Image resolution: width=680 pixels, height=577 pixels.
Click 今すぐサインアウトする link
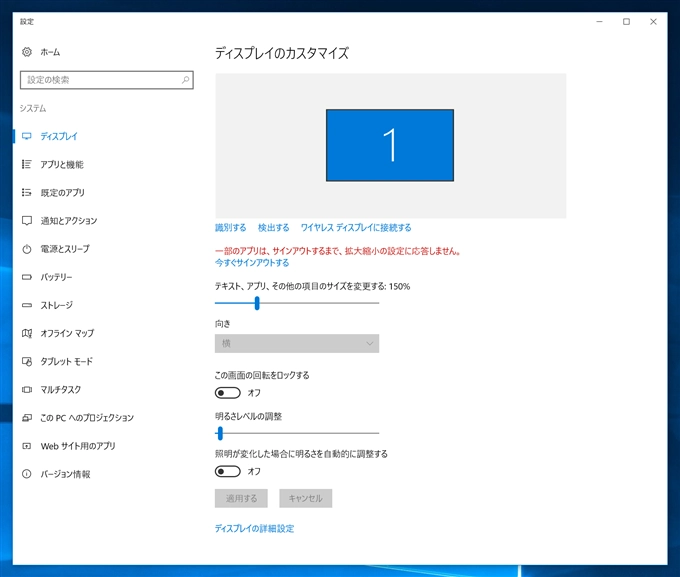point(252,262)
